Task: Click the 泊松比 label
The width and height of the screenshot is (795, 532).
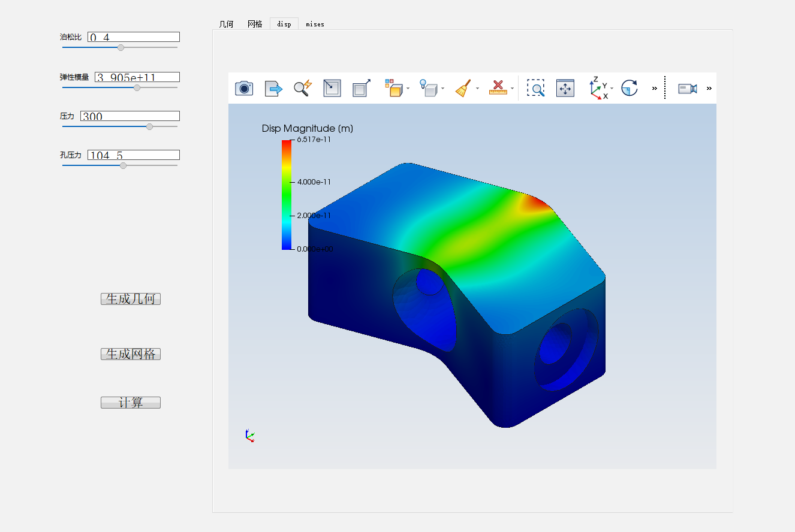Action: 71,37
